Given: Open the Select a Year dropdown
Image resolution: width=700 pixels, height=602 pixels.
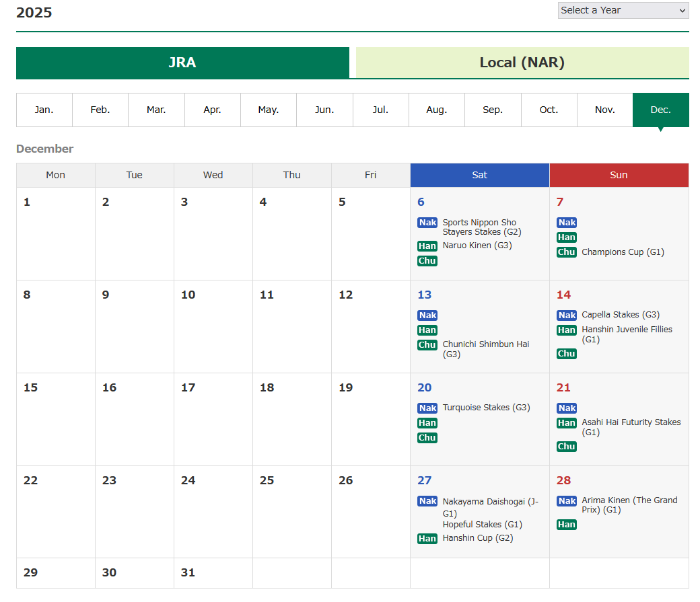Looking at the screenshot, I should [x=623, y=10].
